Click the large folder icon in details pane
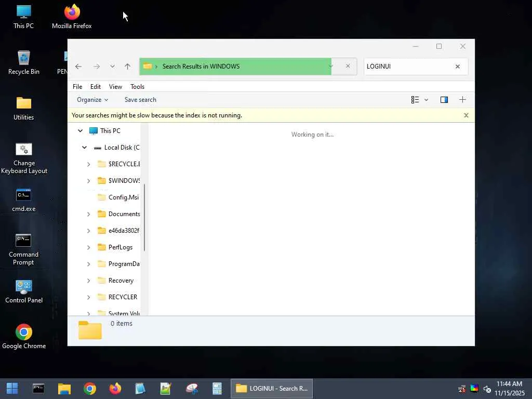 [x=90, y=330]
